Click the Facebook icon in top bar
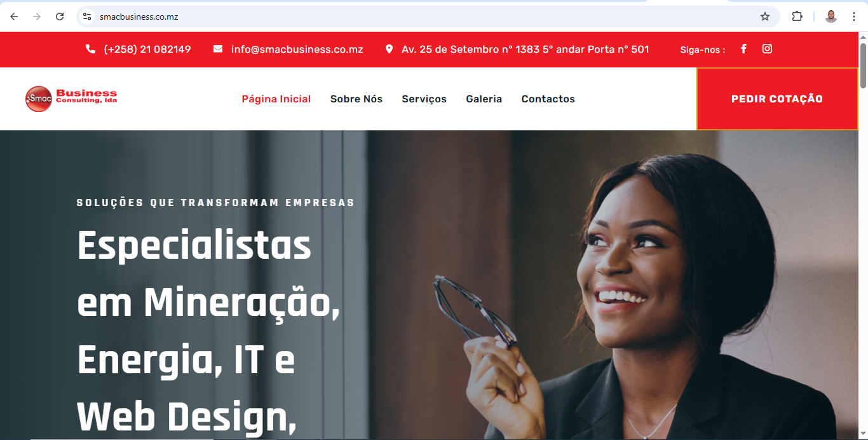868x440 pixels. pyautogui.click(x=743, y=49)
